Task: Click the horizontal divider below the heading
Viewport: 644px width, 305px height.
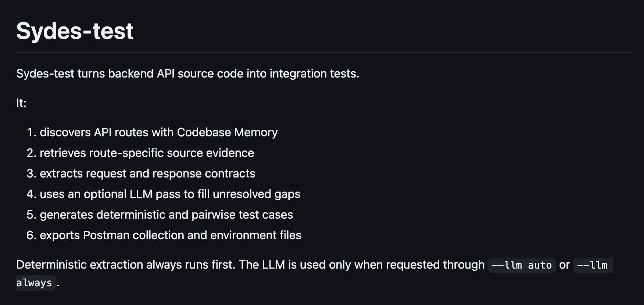Action: 324,52
